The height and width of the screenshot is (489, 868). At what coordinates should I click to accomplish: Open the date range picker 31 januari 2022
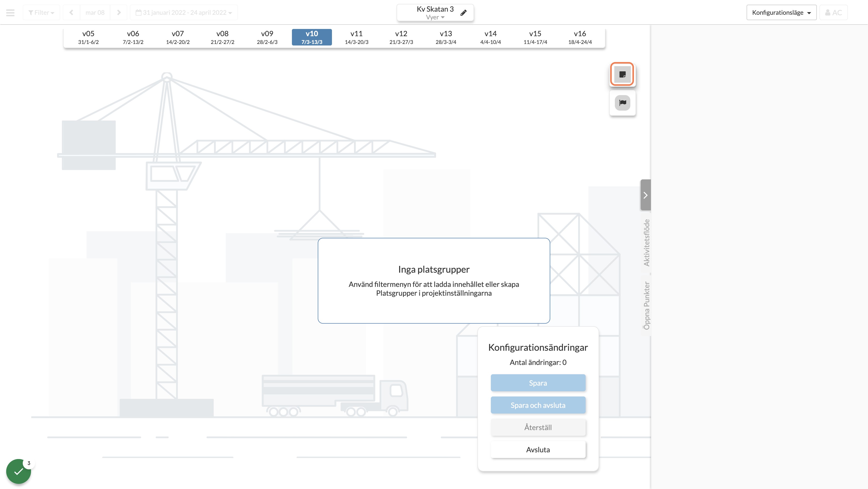184,12
